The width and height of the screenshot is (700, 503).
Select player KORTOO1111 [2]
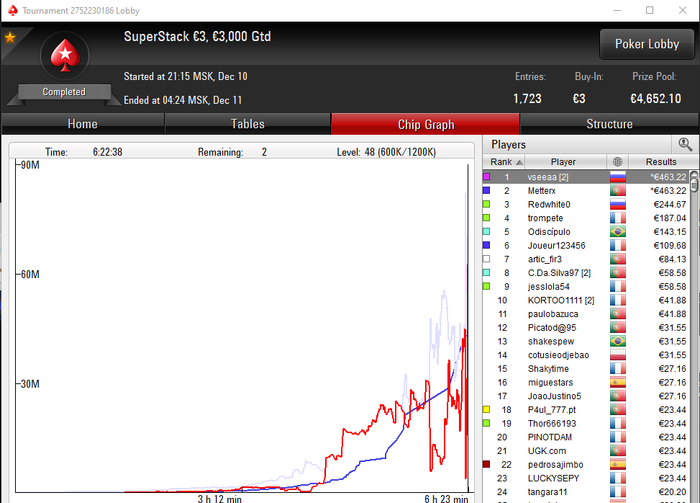click(x=586, y=300)
